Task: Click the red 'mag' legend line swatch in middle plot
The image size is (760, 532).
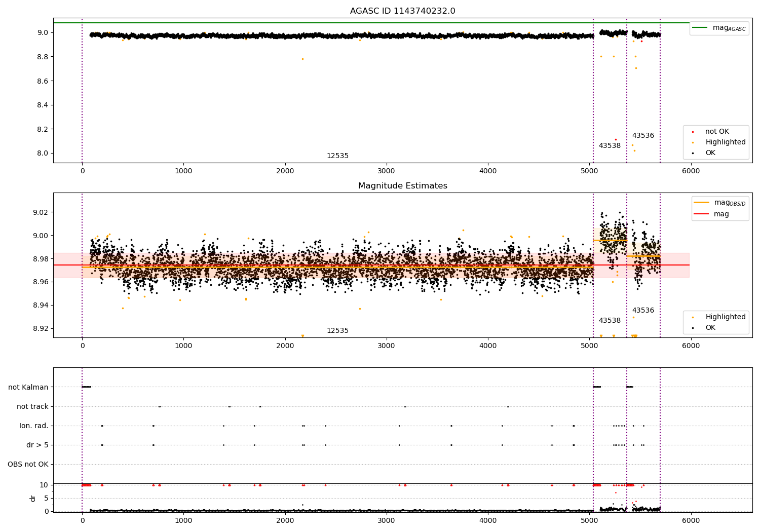Action: coord(701,214)
